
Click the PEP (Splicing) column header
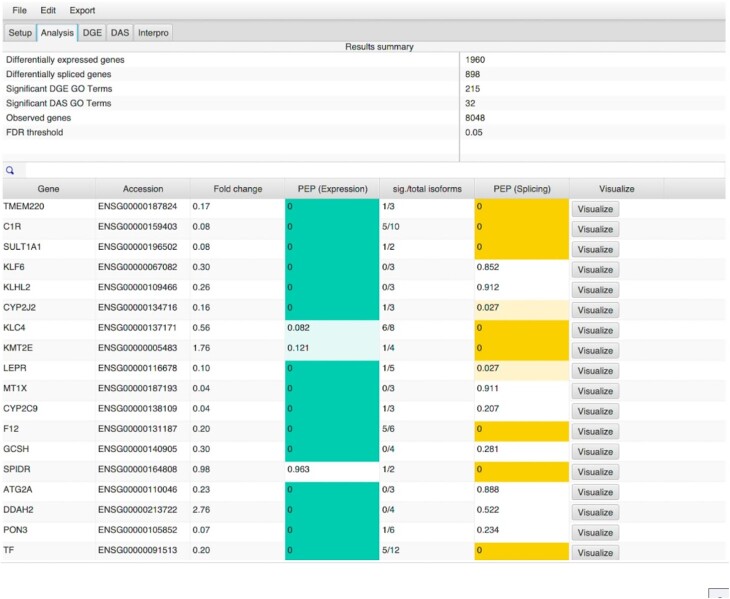521,188
